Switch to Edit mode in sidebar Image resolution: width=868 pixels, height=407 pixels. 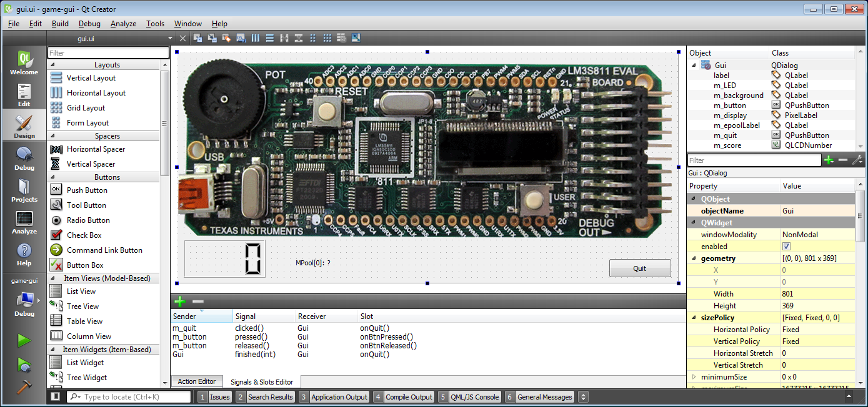pyautogui.click(x=24, y=96)
